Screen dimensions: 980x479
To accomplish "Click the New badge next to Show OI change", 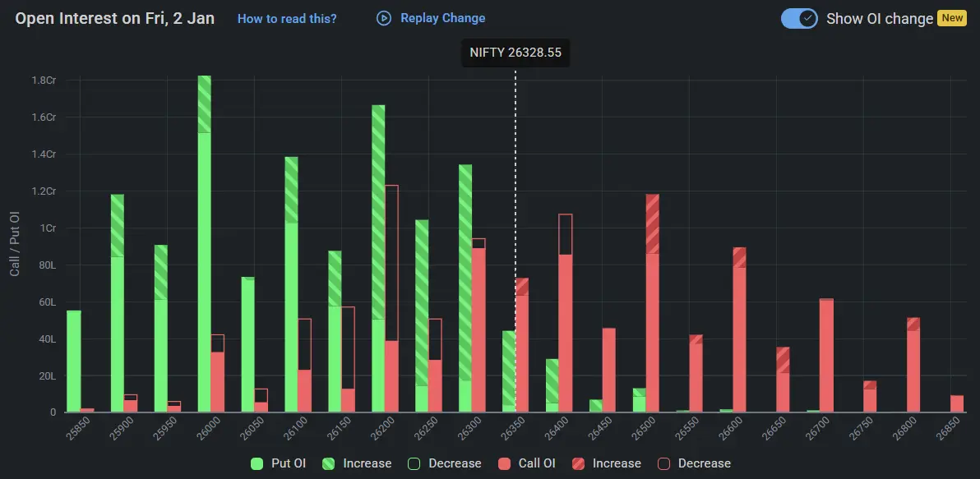I will click(x=951, y=17).
